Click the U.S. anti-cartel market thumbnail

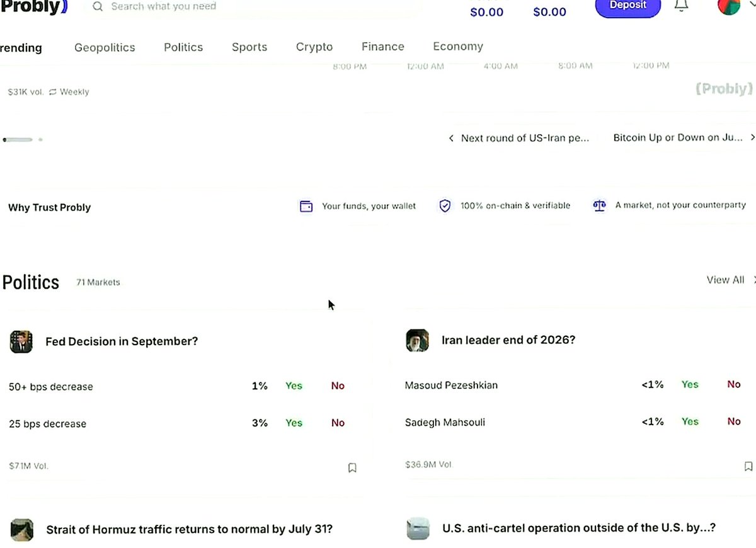click(418, 528)
